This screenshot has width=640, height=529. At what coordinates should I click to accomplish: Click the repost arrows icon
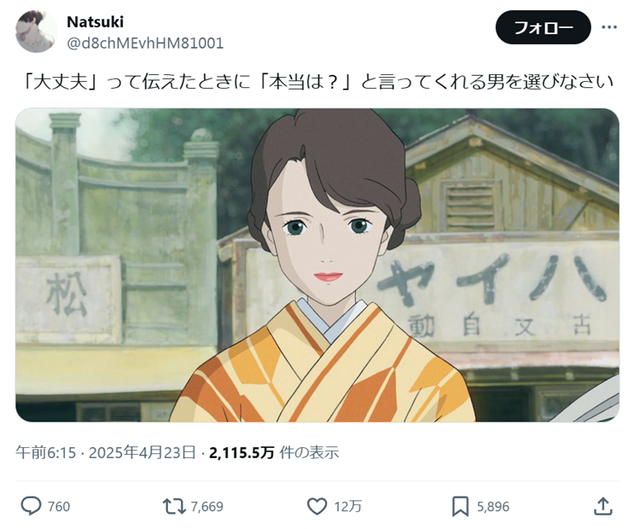[x=174, y=506]
